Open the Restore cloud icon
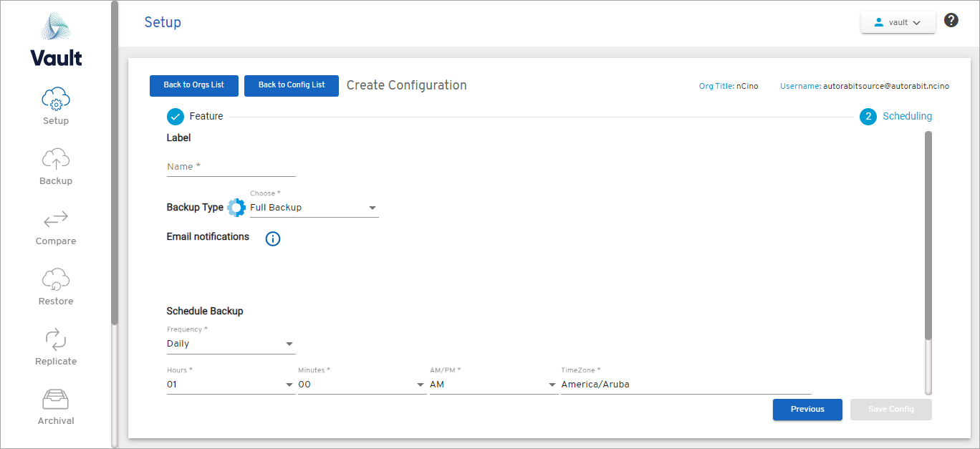 pos(56,279)
